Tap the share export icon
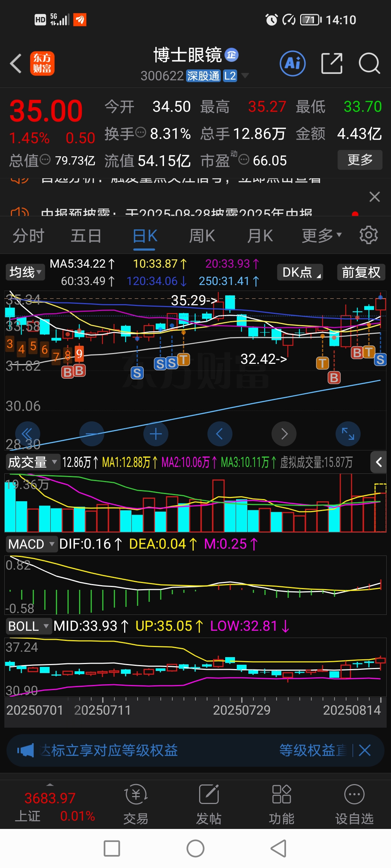The image size is (391, 868). pyautogui.click(x=332, y=63)
